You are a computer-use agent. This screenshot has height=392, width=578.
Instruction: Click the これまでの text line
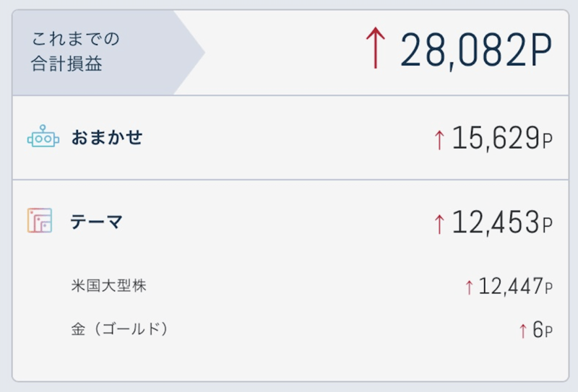coord(75,39)
